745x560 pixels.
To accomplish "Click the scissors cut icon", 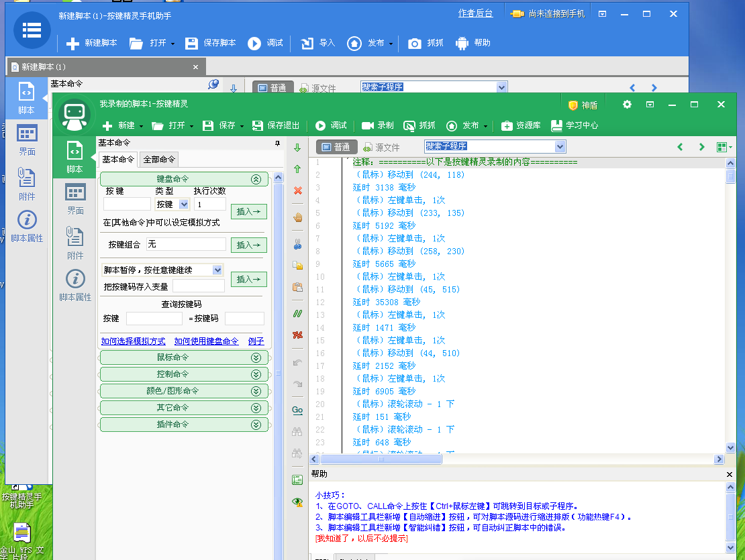I will point(297,244).
